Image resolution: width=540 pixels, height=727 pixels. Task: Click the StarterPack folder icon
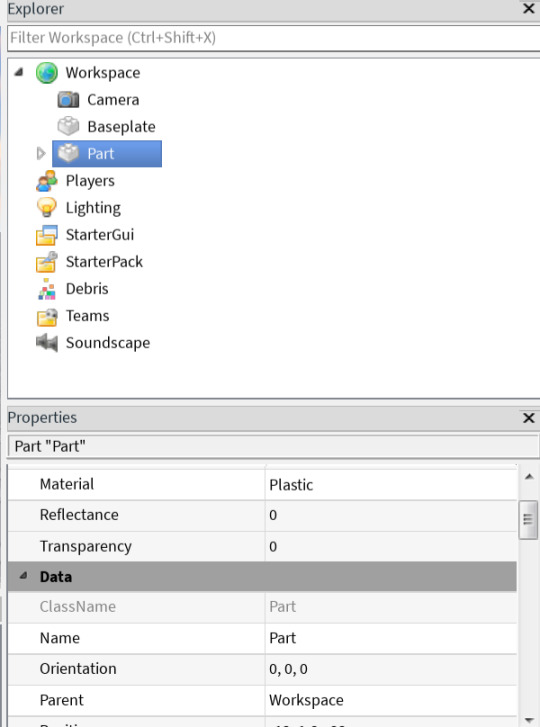(x=46, y=261)
